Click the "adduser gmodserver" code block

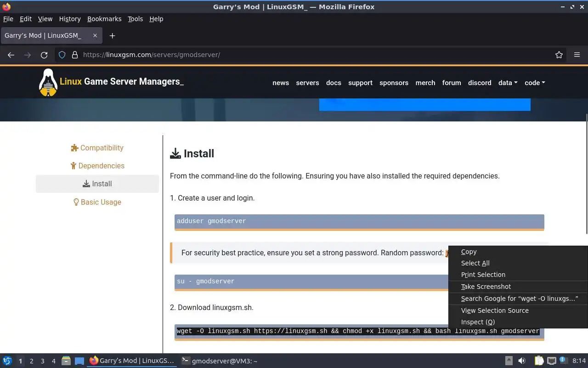[x=359, y=222]
